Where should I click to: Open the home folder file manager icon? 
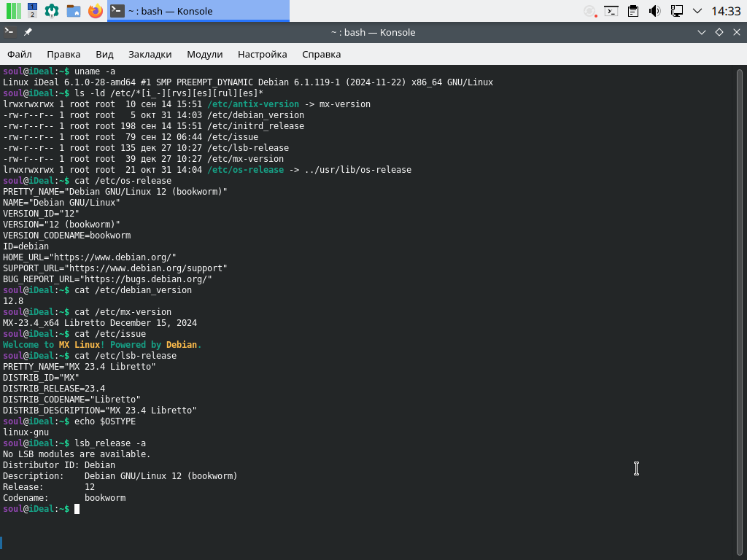click(x=74, y=10)
